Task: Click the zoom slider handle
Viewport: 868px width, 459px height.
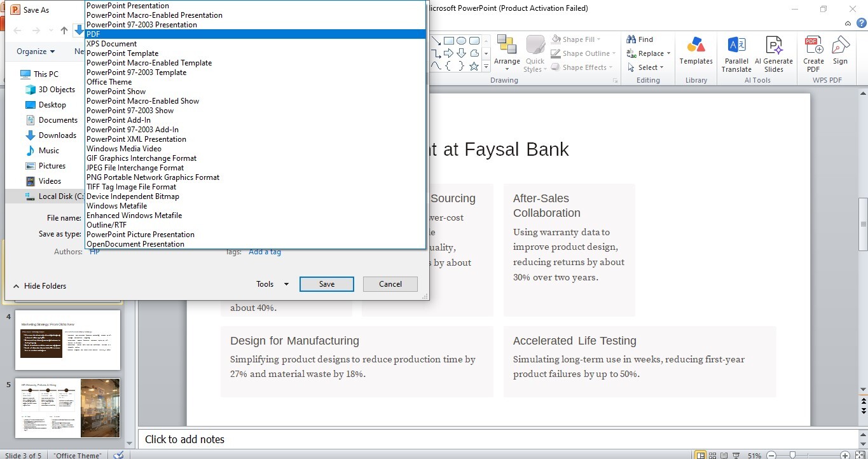Action: point(792,455)
